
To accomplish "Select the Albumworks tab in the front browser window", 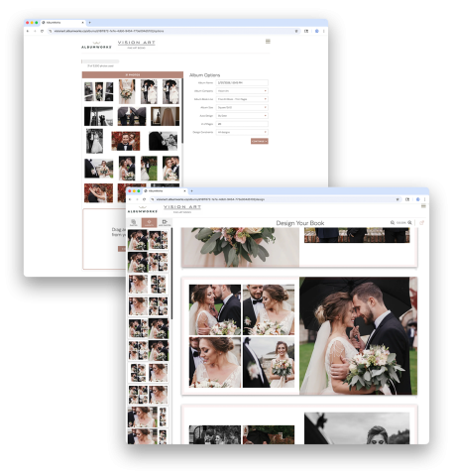I will (166, 191).
